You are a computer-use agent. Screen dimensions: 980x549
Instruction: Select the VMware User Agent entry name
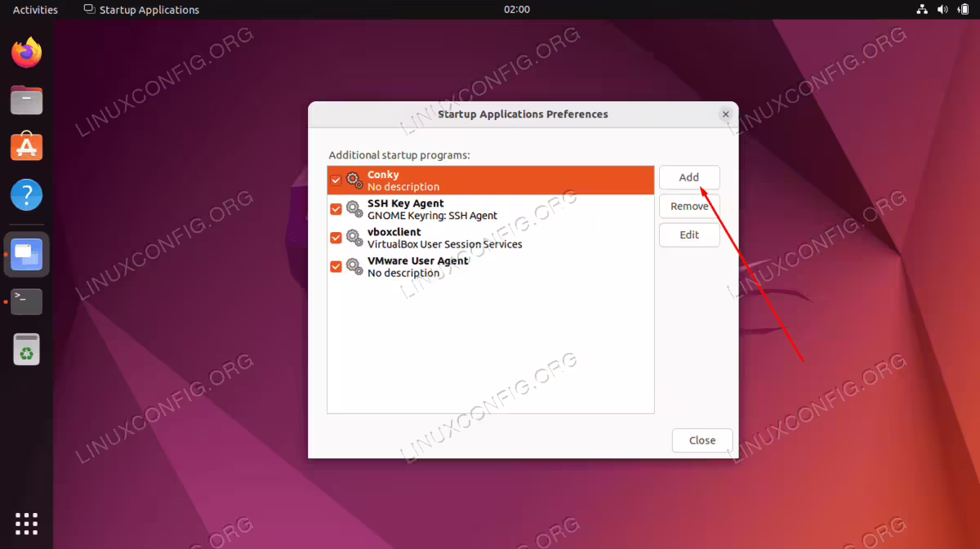click(418, 261)
